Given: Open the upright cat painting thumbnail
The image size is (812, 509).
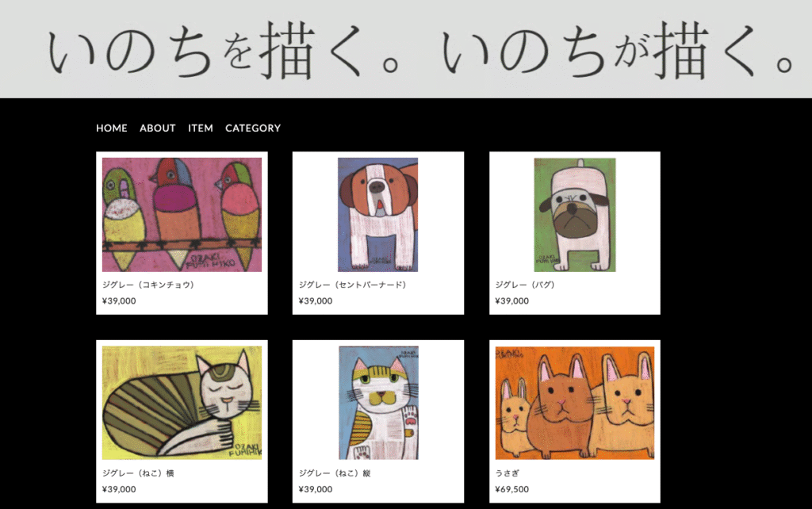Looking at the screenshot, I should point(378,403).
